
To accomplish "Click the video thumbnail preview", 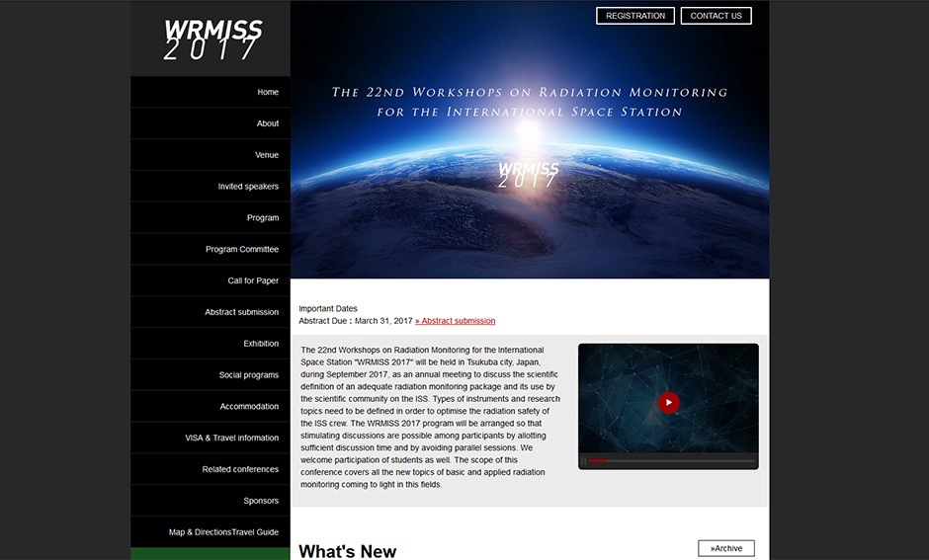I will (x=668, y=398).
